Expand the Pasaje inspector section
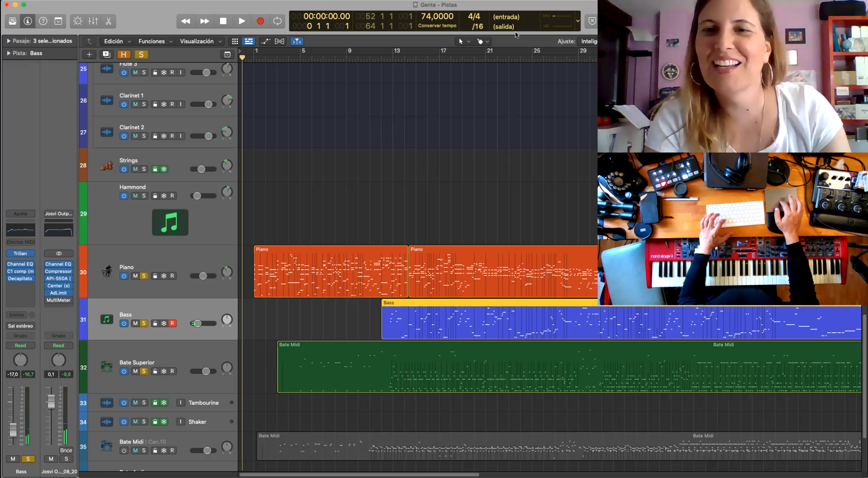 8,41
